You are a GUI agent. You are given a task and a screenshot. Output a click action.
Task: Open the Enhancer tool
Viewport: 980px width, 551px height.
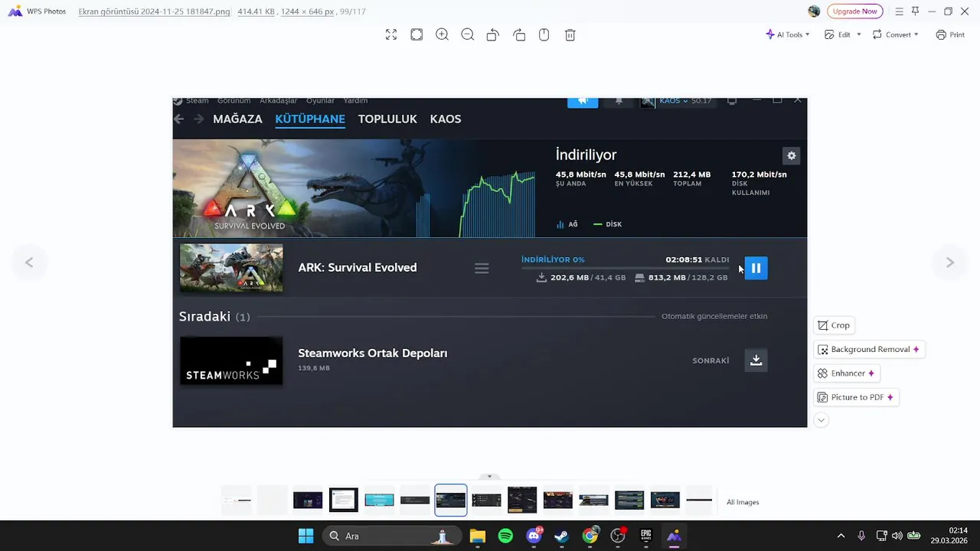click(x=846, y=373)
